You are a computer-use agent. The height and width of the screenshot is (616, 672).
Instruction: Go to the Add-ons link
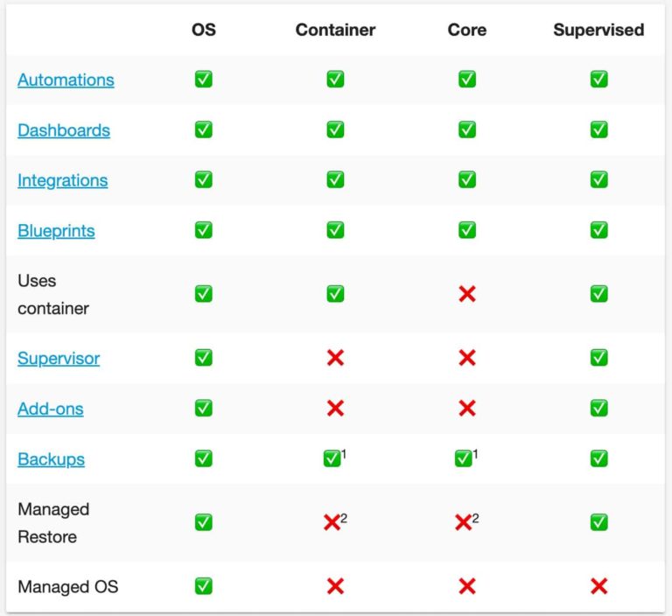[51, 409]
